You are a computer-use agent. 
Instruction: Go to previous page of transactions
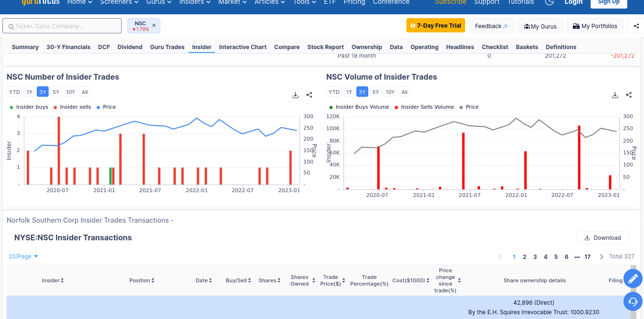click(x=500, y=257)
